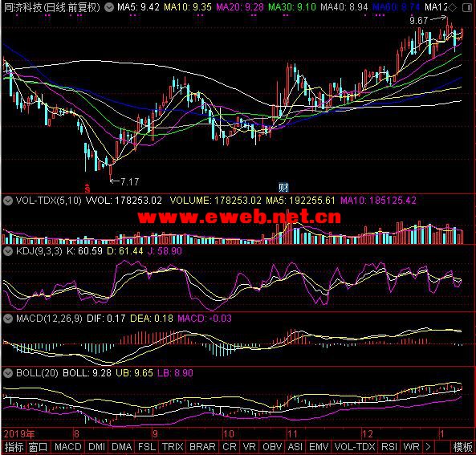Select the 指标 tab

(14, 447)
